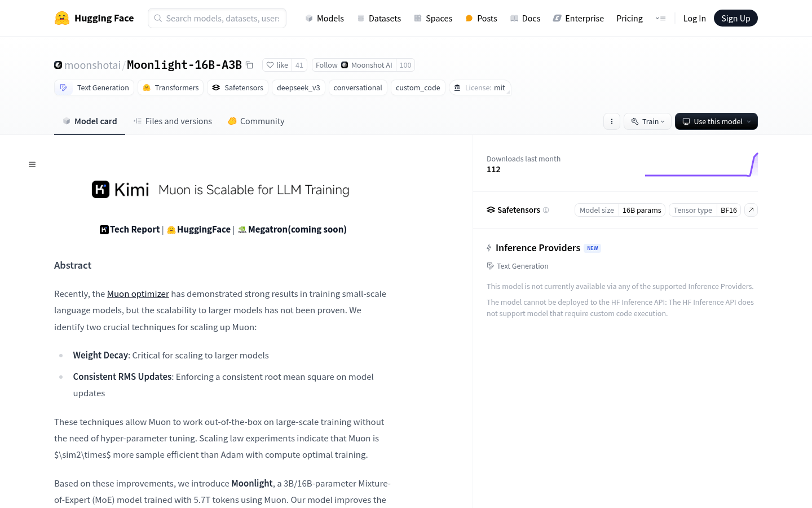The image size is (812, 508).
Task: Open the Train dropdown
Action: pyautogui.click(x=647, y=121)
